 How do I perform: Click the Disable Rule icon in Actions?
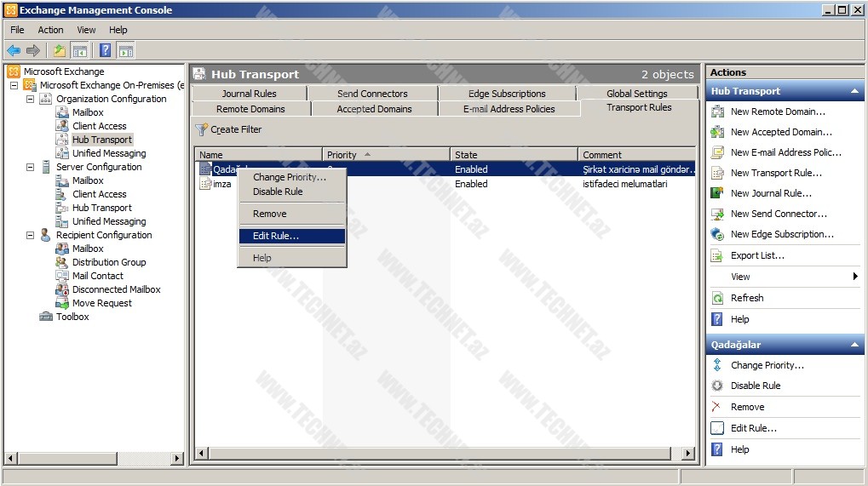(x=717, y=386)
